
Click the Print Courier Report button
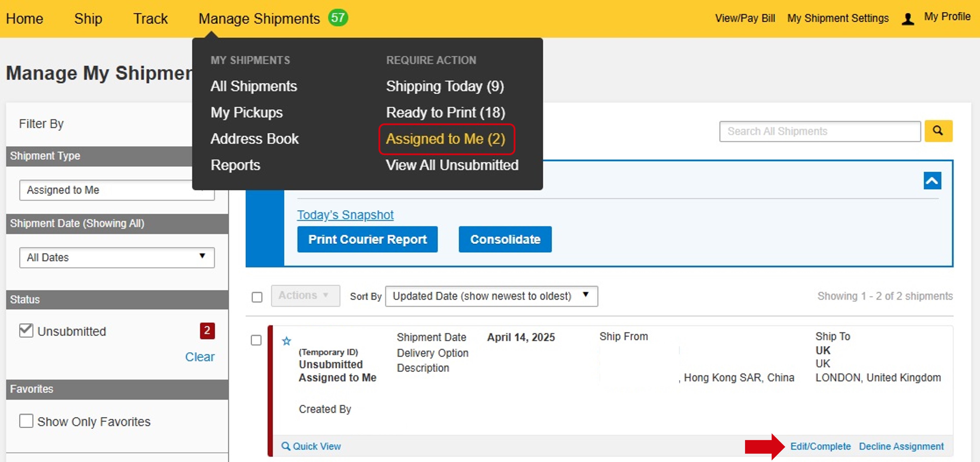pos(367,239)
